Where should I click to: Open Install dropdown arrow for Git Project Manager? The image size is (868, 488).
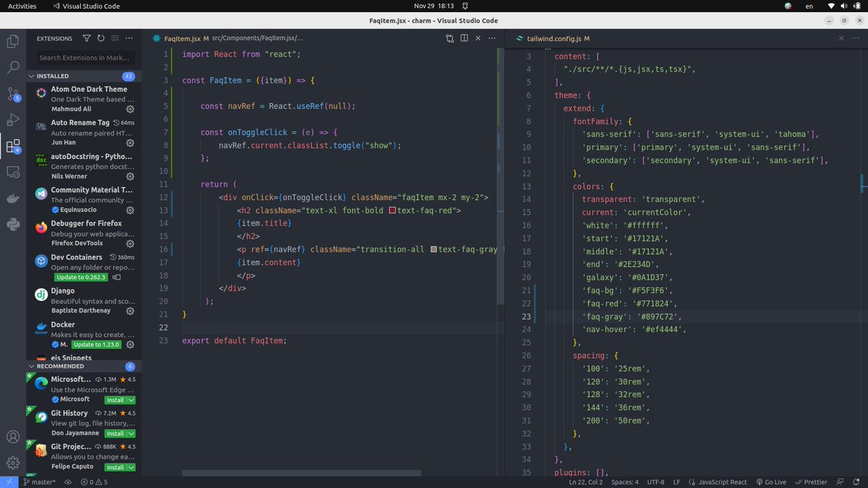131,467
